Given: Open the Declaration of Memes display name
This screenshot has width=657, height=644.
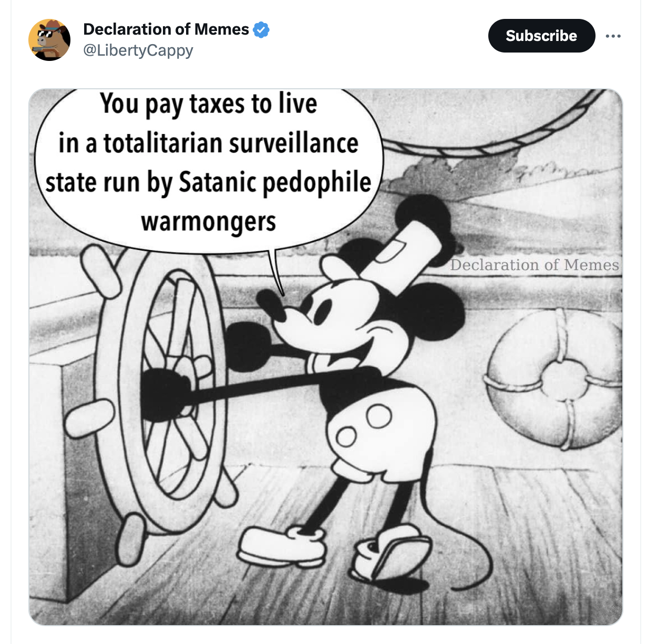Looking at the screenshot, I should [166, 29].
